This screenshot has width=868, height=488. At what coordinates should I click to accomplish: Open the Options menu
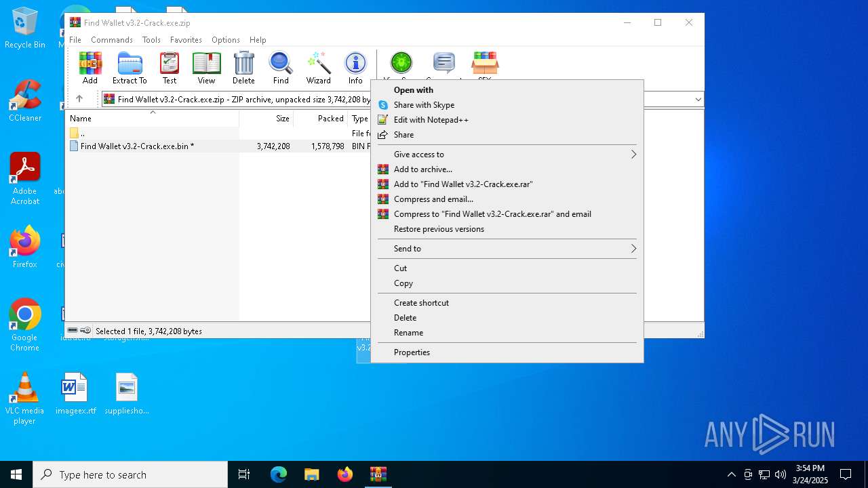tap(226, 40)
